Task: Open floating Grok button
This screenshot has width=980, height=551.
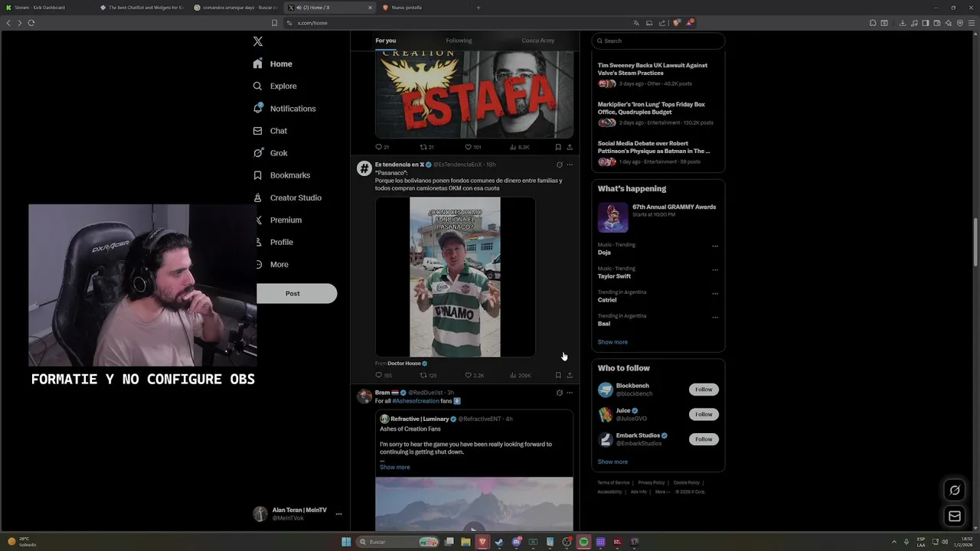Action: pos(955,490)
